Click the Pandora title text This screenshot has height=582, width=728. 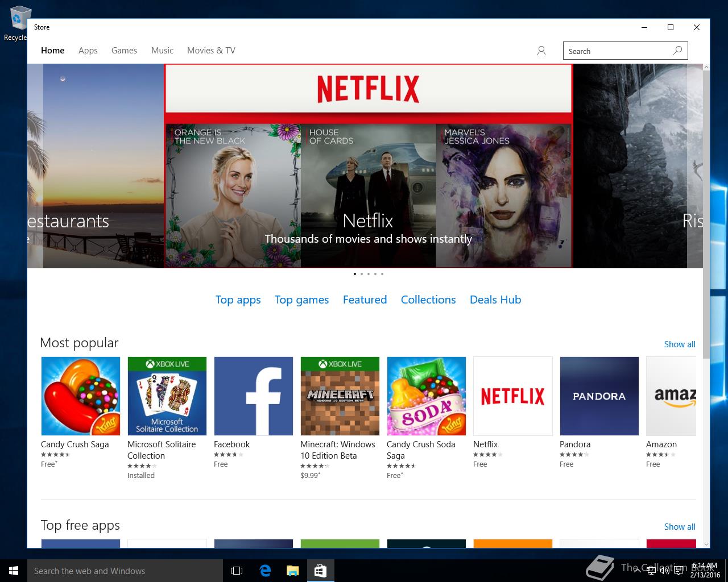[575, 444]
